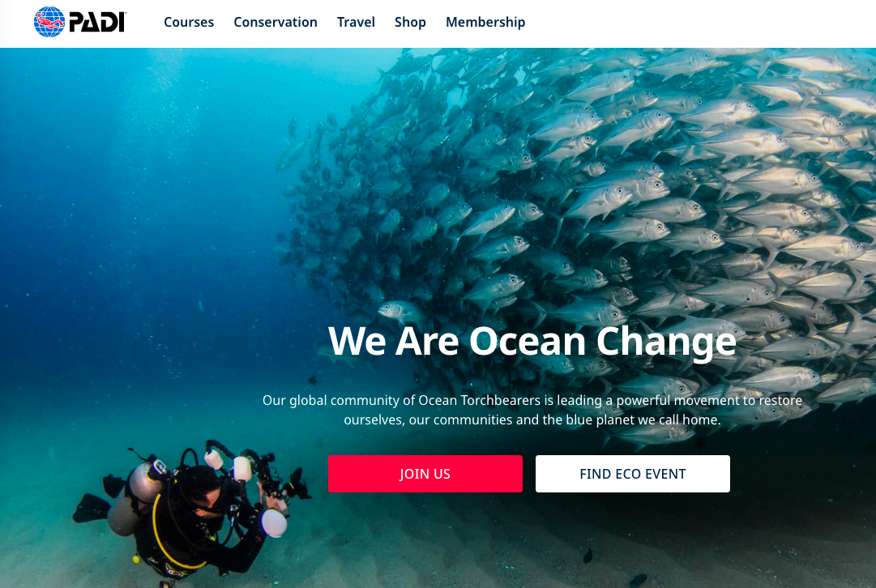Open the Membership menu item
This screenshot has height=588, width=876.
pos(485,23)
